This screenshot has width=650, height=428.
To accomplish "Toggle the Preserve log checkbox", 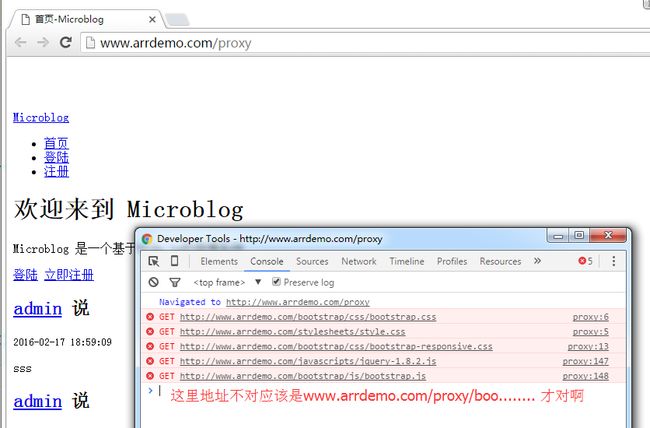I will [x=276, y=282].
